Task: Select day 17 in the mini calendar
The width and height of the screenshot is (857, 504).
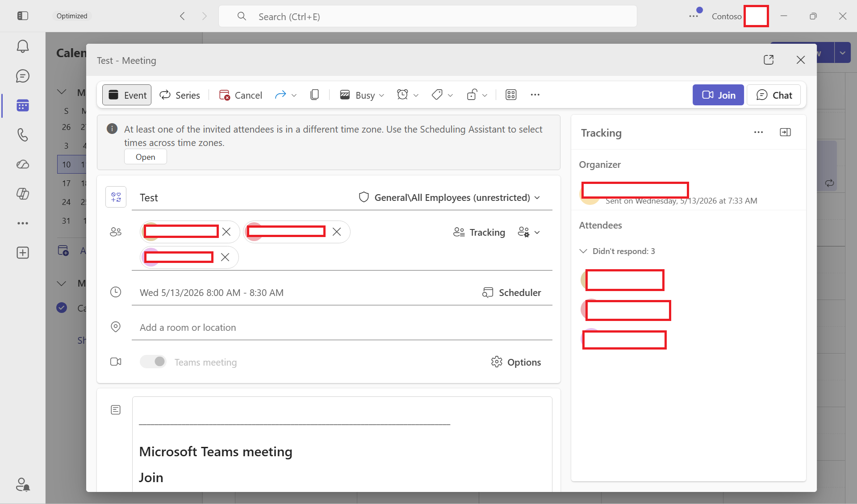Action: pos(66,183)
